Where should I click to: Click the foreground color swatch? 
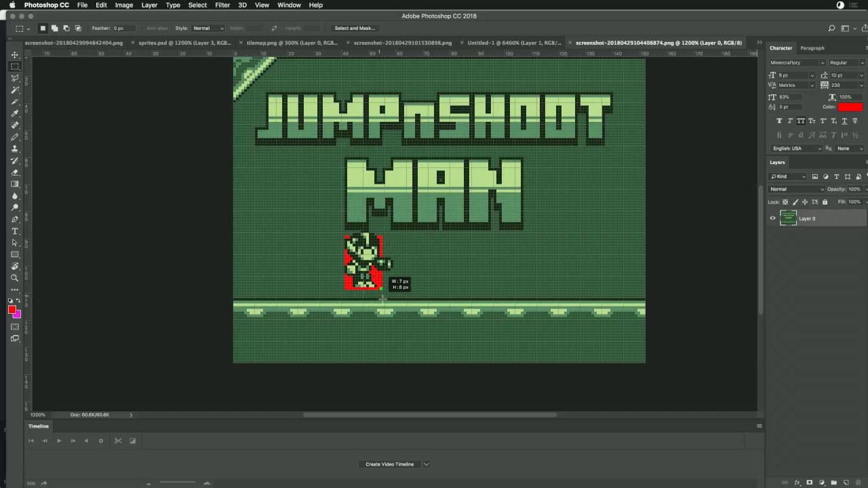(x=12, y=310)
